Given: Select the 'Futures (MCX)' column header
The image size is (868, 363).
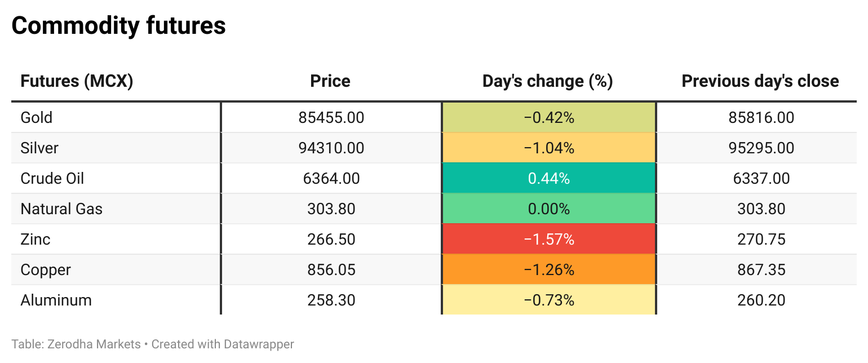Looking at the screenshot, I should [x=77, y=81].
